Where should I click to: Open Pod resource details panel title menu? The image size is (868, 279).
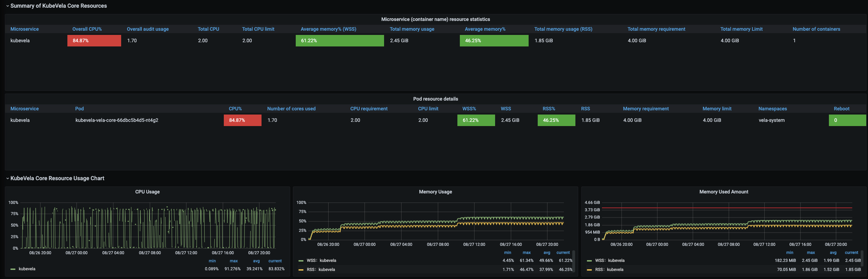click(x=435, y=99)
